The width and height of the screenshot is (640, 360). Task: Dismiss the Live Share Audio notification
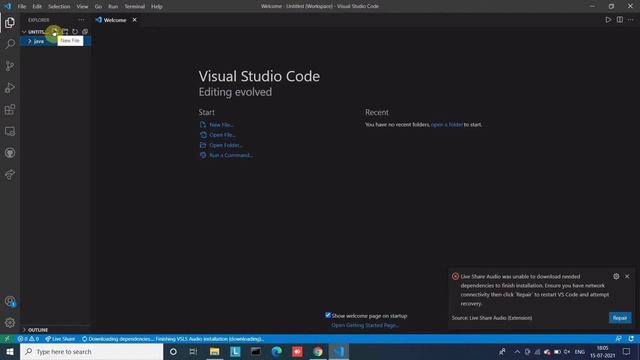pos(627,276)
